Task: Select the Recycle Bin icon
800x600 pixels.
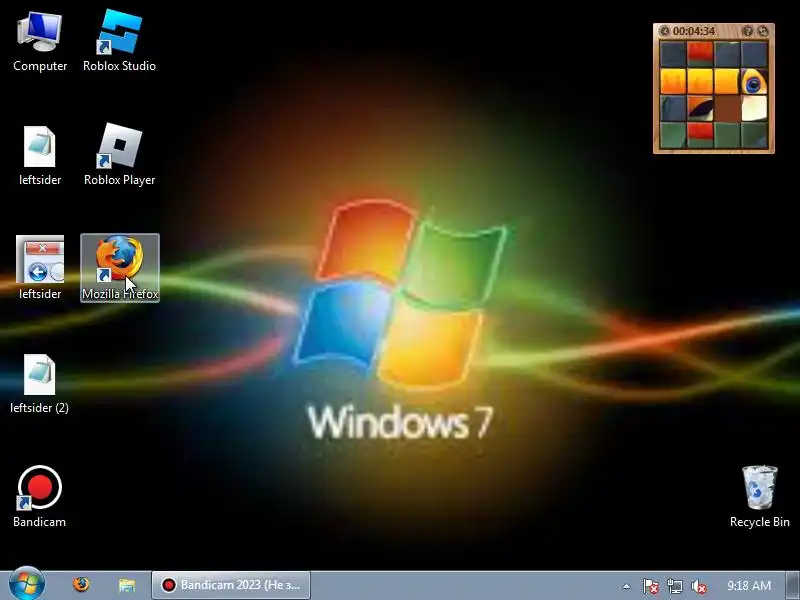Action: (x=760, y=496)
